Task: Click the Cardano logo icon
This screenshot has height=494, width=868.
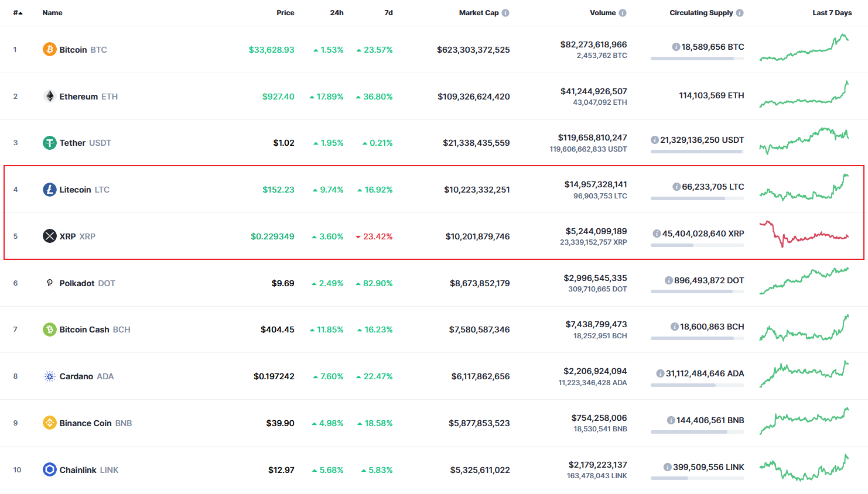Action: point(50,376)
